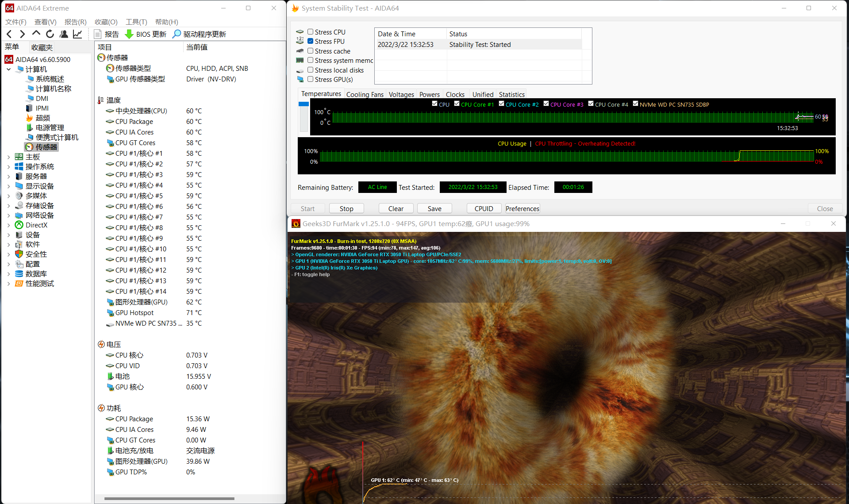Click the 项目 column header
Viewport: 849px width, 504px height.
click(x=138, y=47)
